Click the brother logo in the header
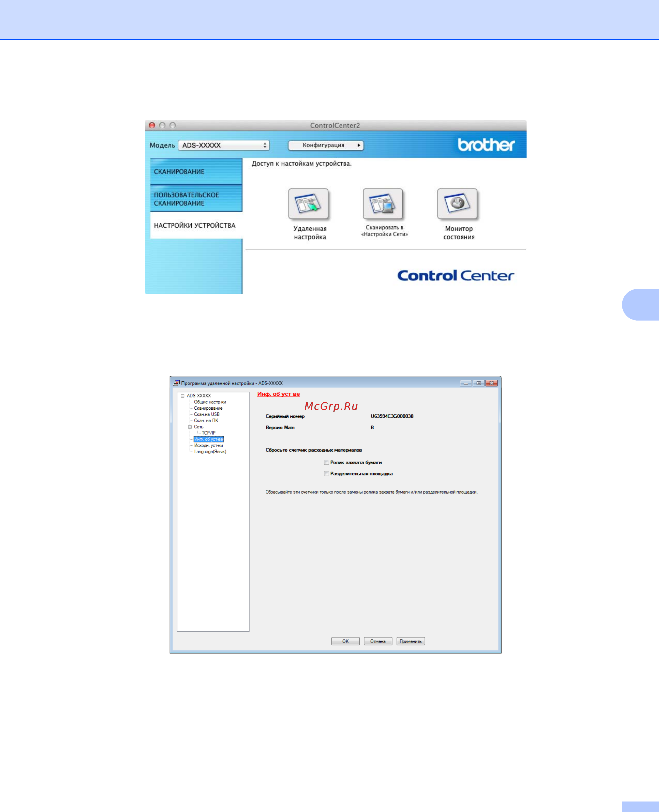The height and width of the screenshot is (812, 659). pyautogui.click(x=486, y=145)
